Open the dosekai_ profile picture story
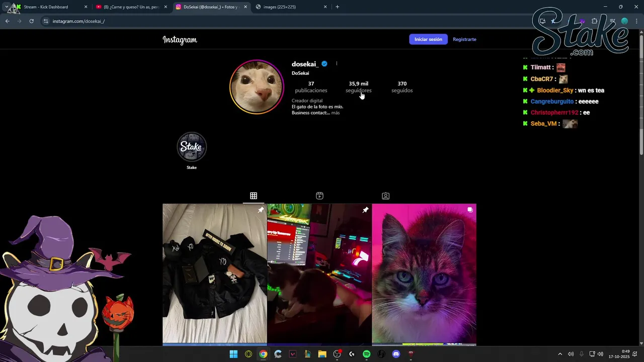 (x=257, y=87)
